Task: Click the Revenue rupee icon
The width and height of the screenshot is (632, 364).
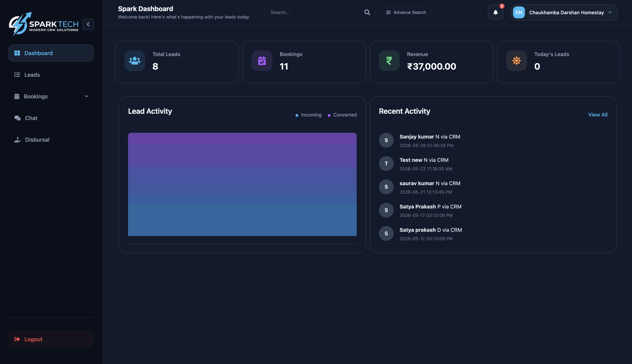Action: [x=389, y=60]
